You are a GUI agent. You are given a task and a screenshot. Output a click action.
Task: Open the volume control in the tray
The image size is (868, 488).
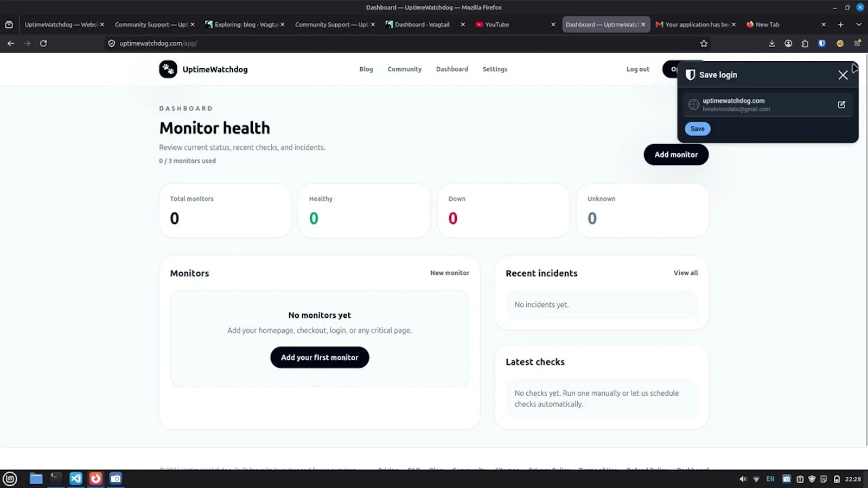pyautogui.click(x=743, y=479)
